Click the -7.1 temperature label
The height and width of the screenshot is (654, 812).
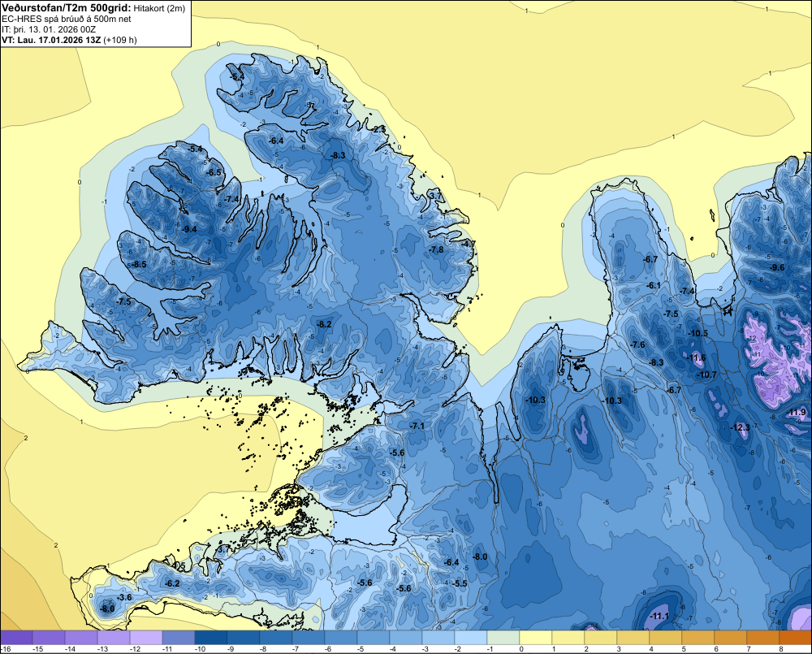[417, 426]
